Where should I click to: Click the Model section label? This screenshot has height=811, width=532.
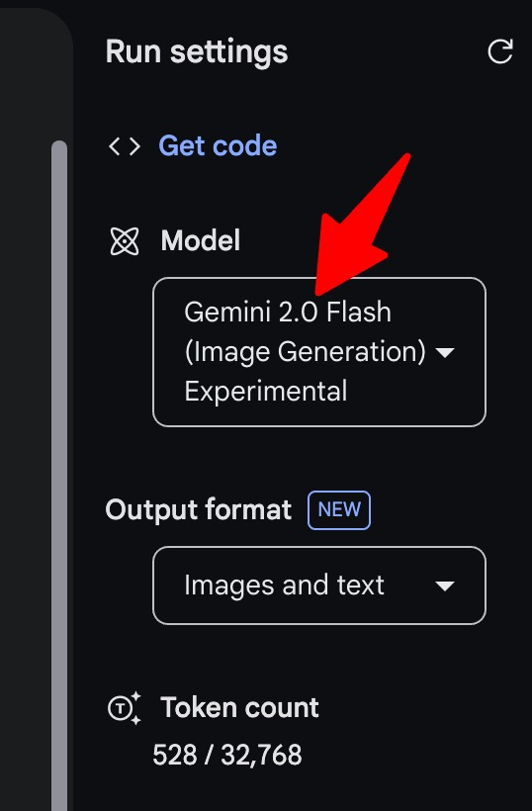pyautogui.click(x=201, y=240)
